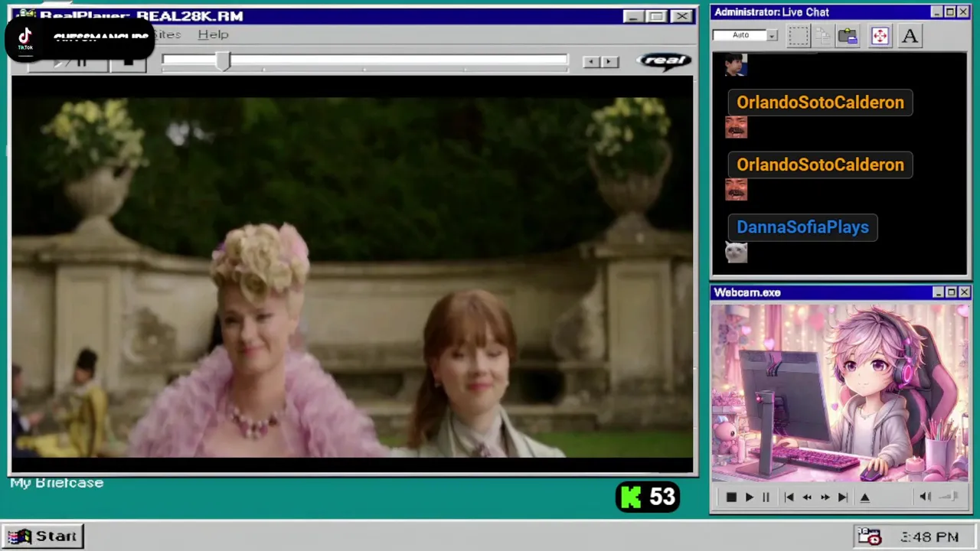Close the RealPlayer window
Viewport: 980px width, 551px height.
(681, 16)
